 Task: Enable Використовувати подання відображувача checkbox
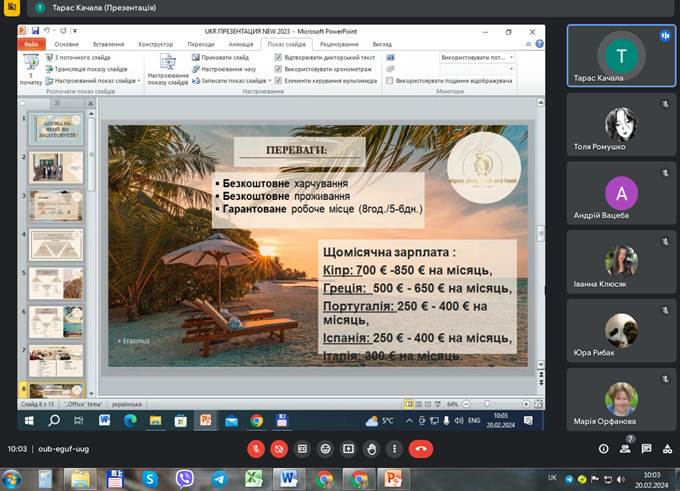389,81
